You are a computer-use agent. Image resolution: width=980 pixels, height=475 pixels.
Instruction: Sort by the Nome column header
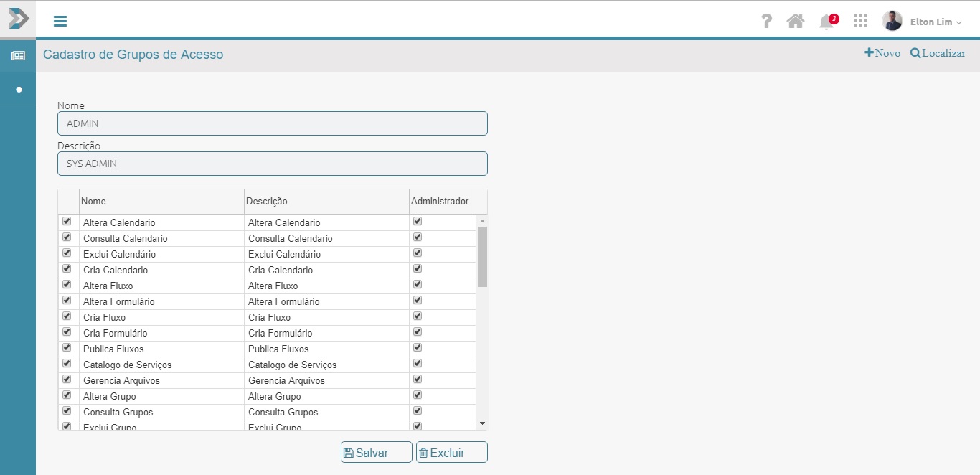click(x=161, y=202)
